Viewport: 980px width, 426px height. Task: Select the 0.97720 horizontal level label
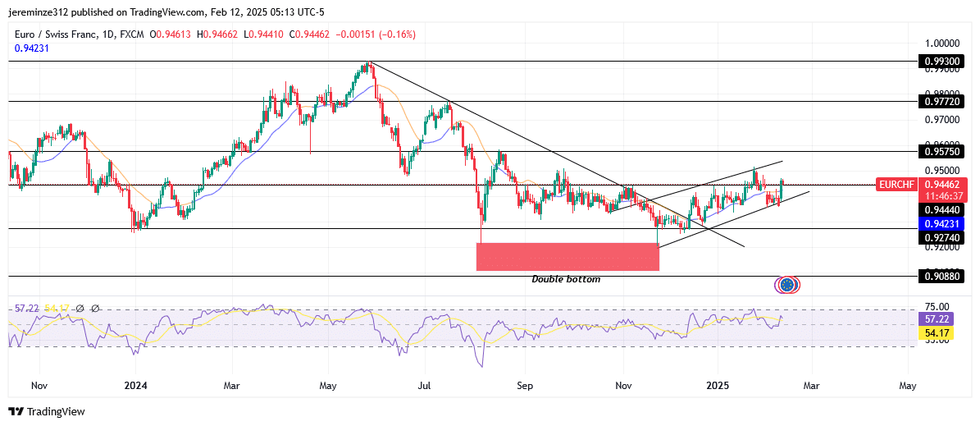point(942,101)
